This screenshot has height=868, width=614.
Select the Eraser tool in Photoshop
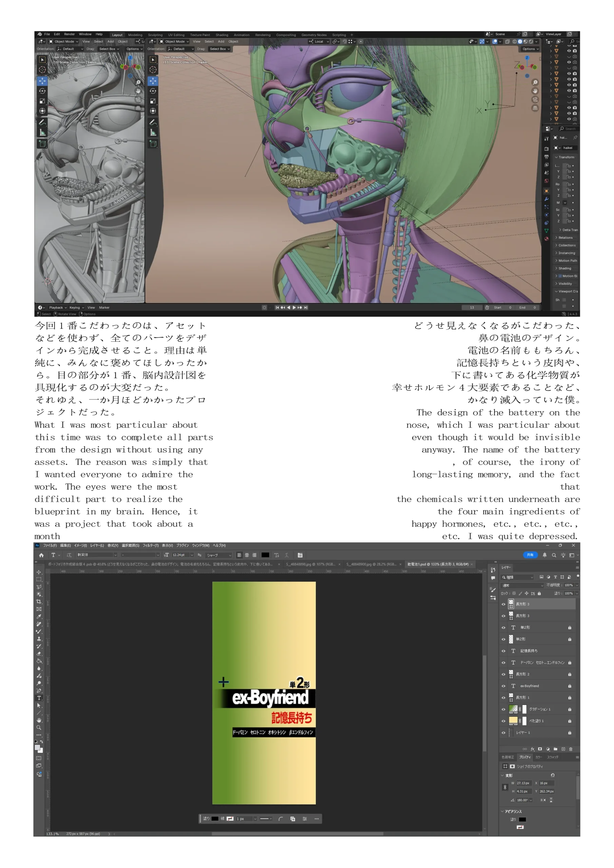coord(39,654)
